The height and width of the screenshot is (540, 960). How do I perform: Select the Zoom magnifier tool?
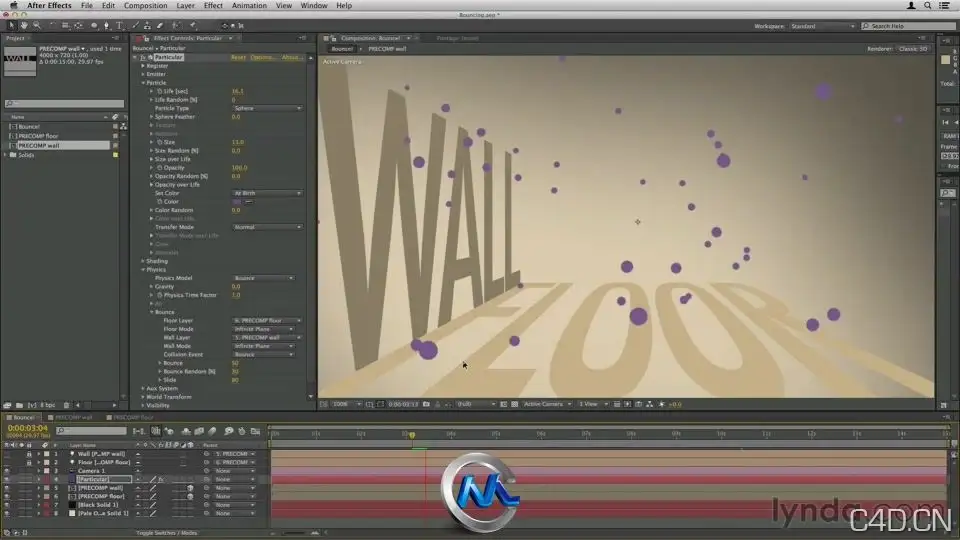pos(37,26)
